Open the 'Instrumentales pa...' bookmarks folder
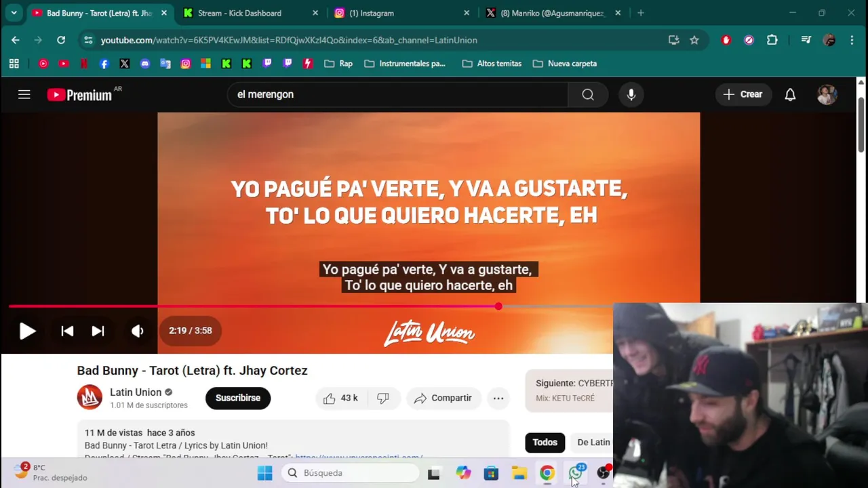 (405, 64)
